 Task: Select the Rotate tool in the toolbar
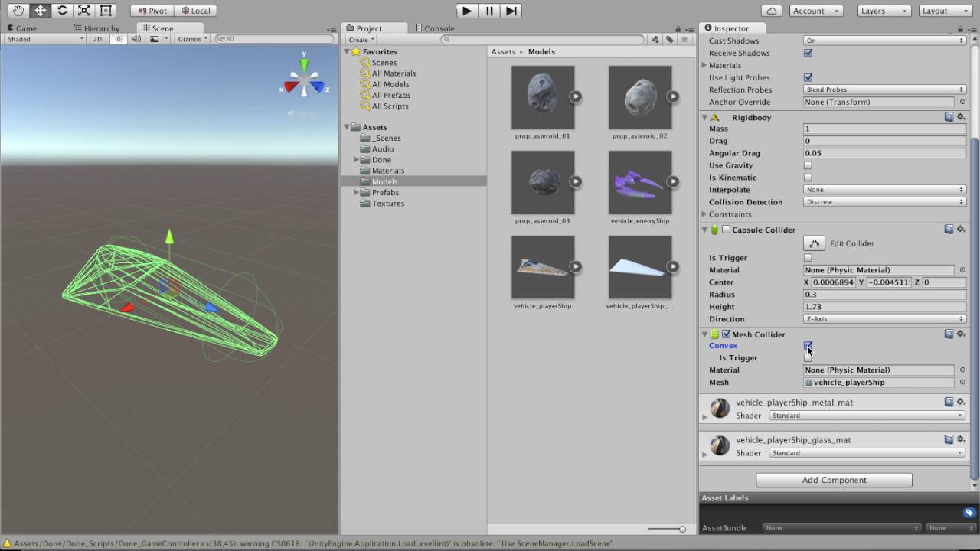coord(62,11)
